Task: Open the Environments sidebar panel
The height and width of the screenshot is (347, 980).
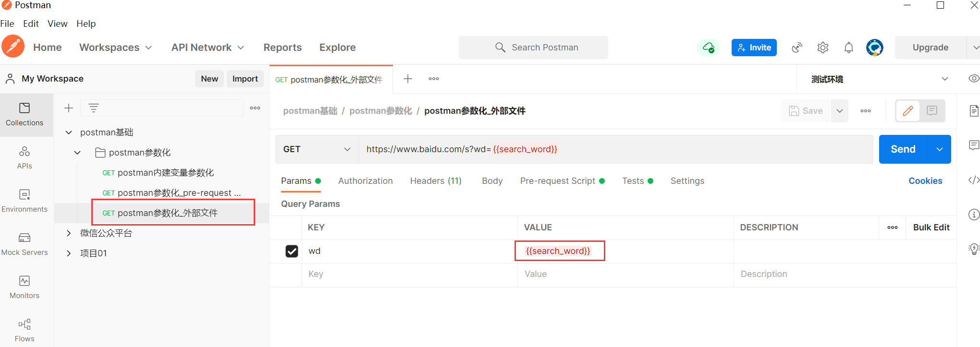Action: click(24, 200)
